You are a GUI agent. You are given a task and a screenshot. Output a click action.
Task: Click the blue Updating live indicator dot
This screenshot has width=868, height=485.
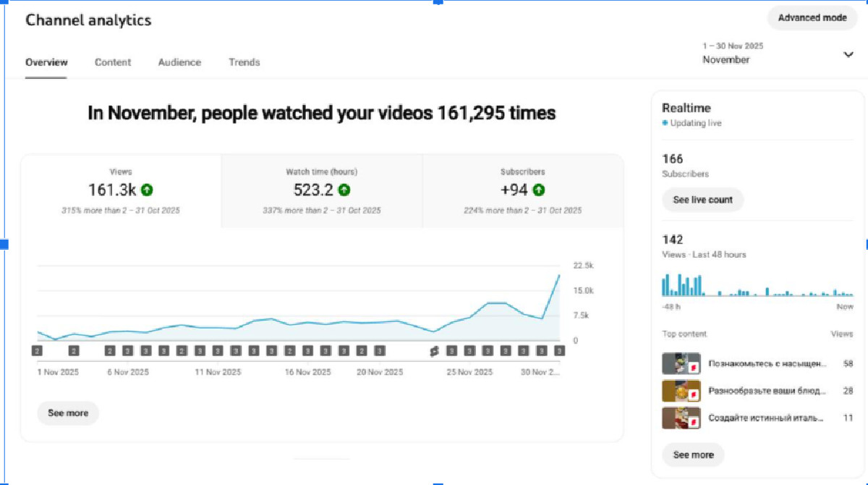tap(665, 124)
